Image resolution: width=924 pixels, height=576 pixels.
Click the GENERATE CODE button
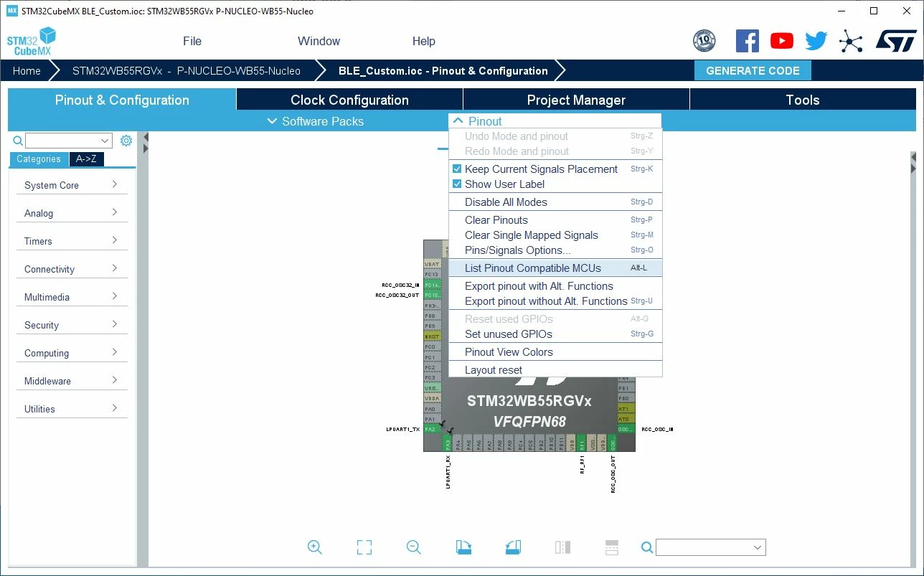(753, 71)
